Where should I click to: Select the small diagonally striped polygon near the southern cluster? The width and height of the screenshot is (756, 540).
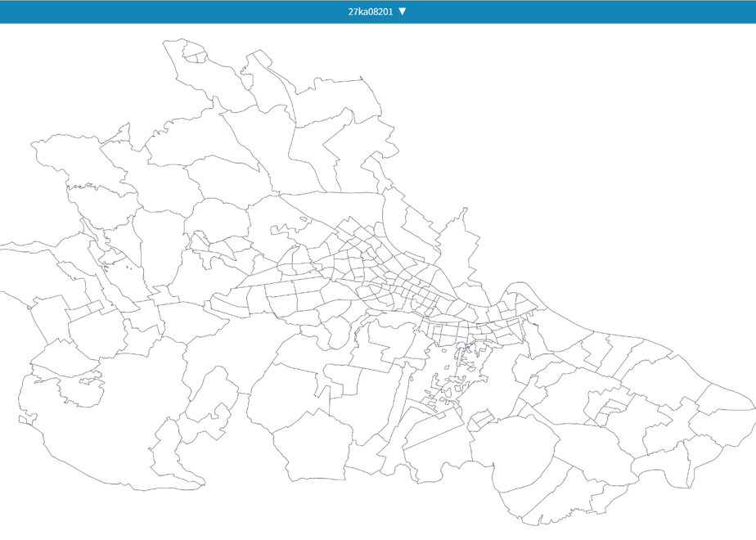[482, 421]
